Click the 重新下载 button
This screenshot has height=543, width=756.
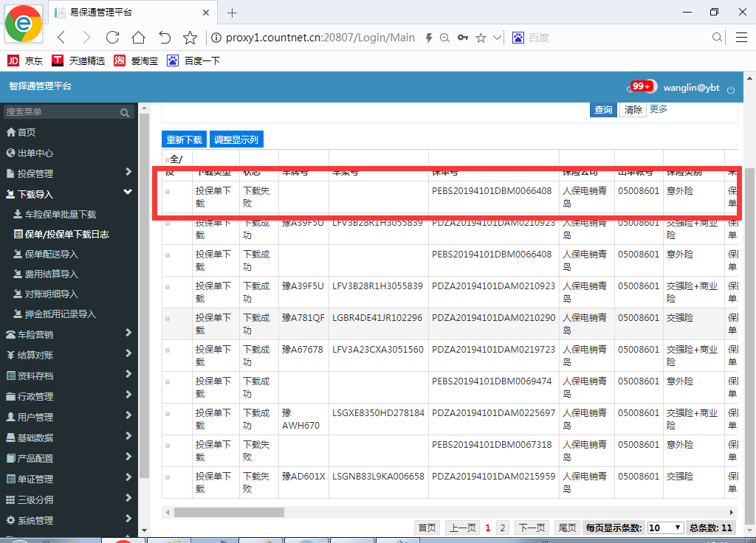pyautogui.click(x=184, y=139)
